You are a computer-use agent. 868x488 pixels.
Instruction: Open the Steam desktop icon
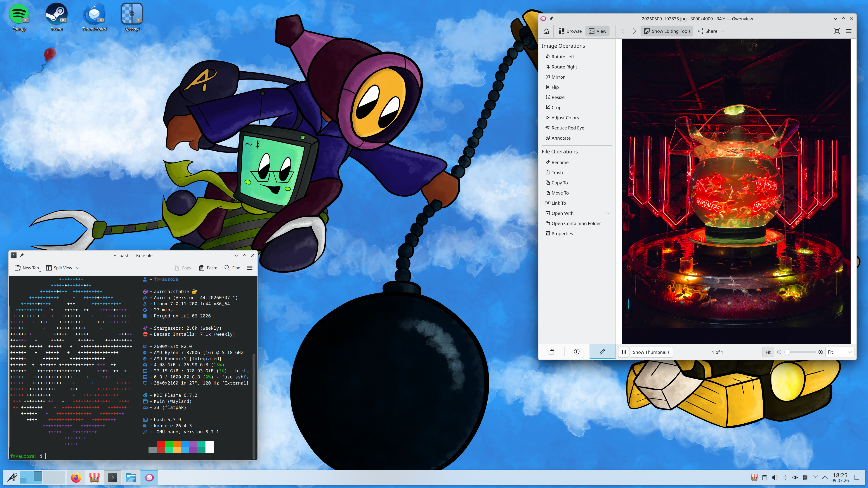tap(57, 17)
